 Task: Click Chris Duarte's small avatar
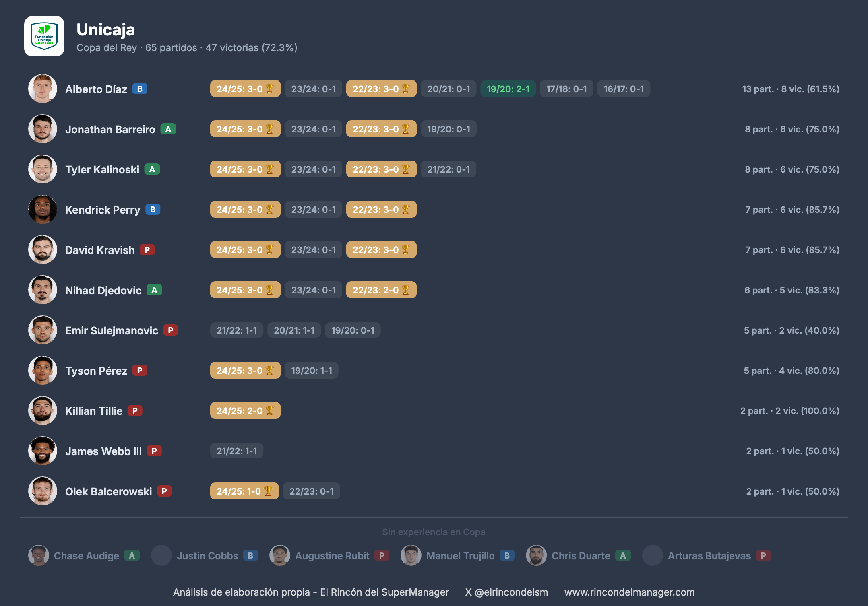click(536, 555)
